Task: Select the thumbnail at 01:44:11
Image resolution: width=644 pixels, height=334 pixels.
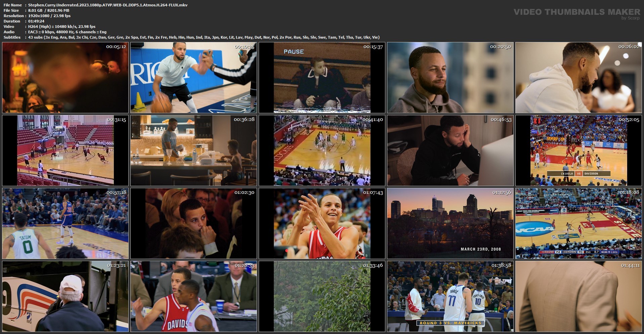Action: pyautogui.click(x=579, y=296)
